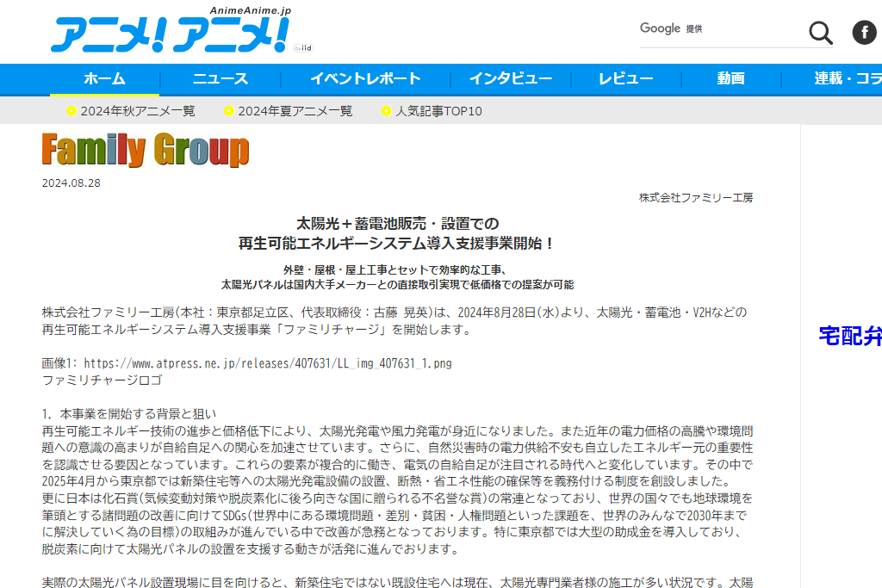The image size is (882, 588).
Task: Click the subheading 外壁・屋根・屋上工事とセットで効率的な工事
Action: [x=396, y=270]
